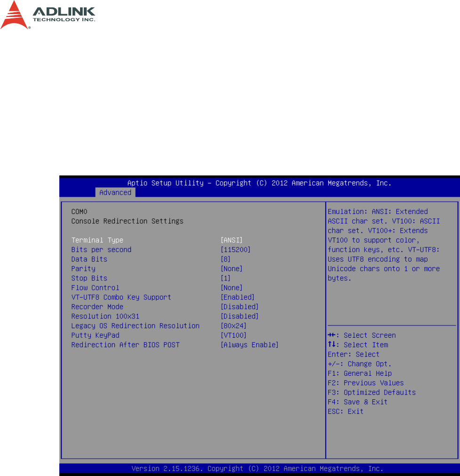This screenshot has height=476, width=460.
Task: Click the ESC: Exit hint
Action: pyautogui.click(x=346, y=412)
